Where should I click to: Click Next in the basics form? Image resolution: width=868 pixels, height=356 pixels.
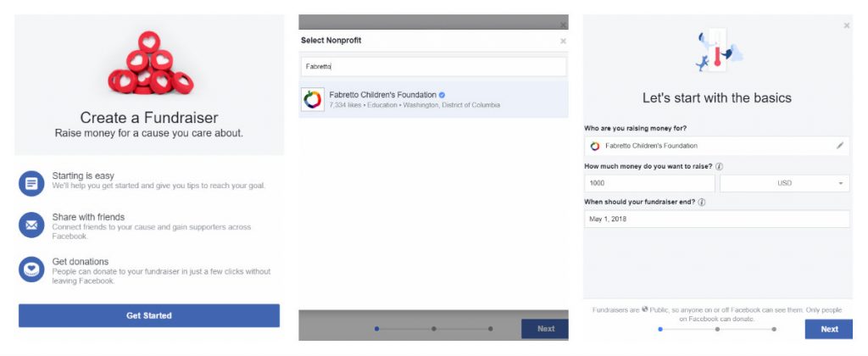[829, 329]
